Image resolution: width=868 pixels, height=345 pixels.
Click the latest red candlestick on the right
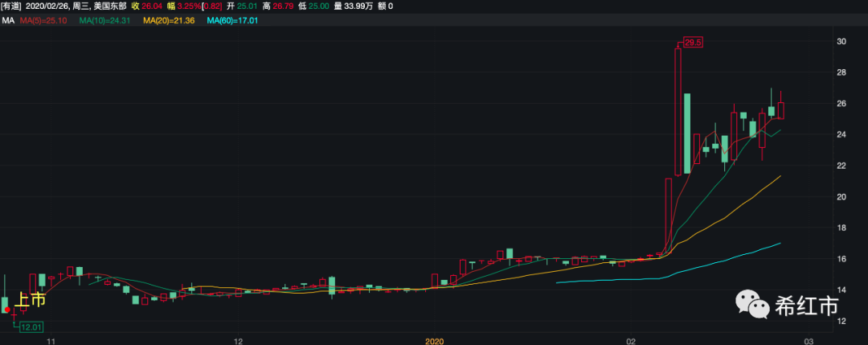pos(780,111)
